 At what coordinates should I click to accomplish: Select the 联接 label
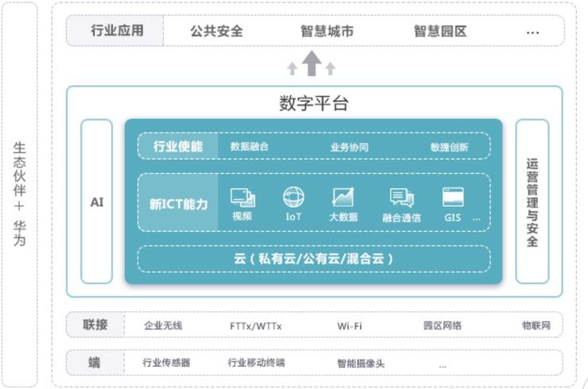[x=95, y=325]
